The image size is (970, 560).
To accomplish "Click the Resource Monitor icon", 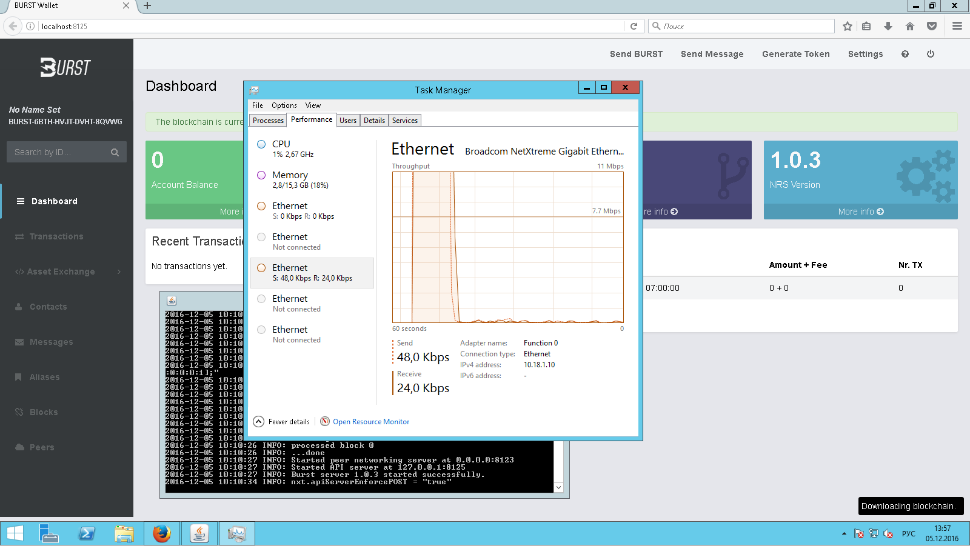I will coord(325,422).
